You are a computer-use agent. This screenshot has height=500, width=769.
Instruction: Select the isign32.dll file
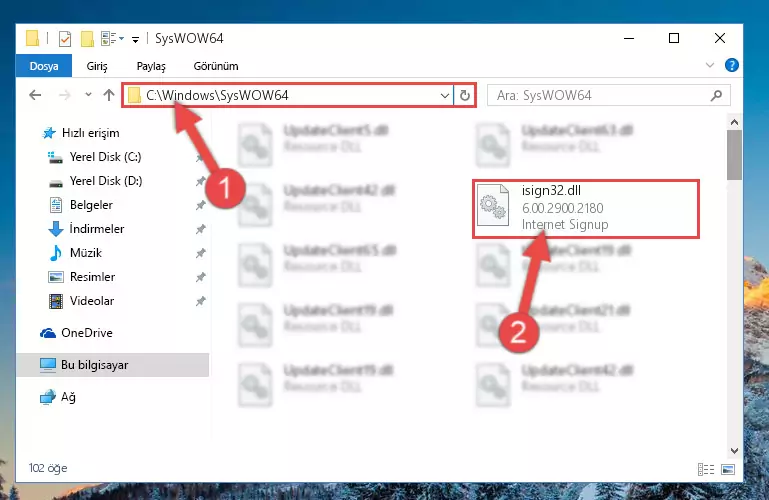[x=586, y=209]
